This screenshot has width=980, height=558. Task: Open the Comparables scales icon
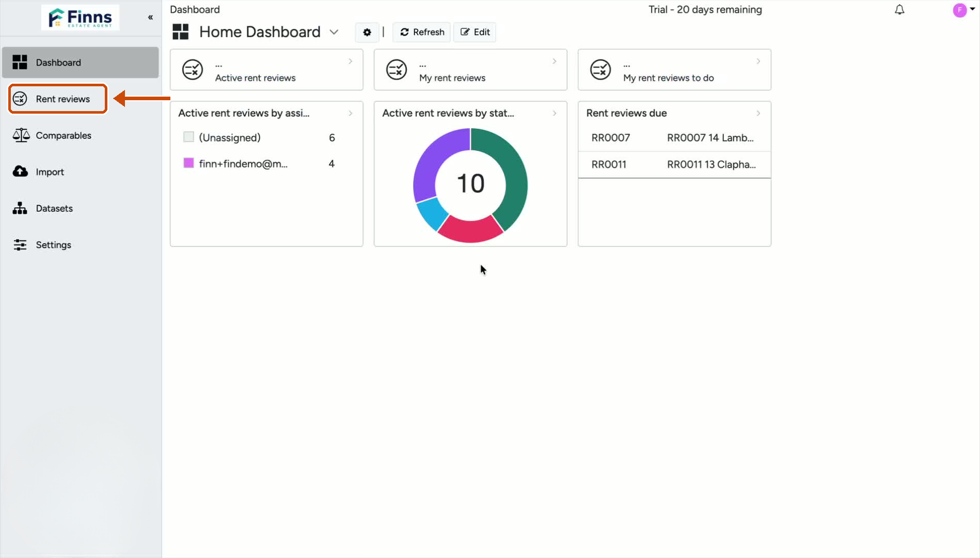coord(21,135)
